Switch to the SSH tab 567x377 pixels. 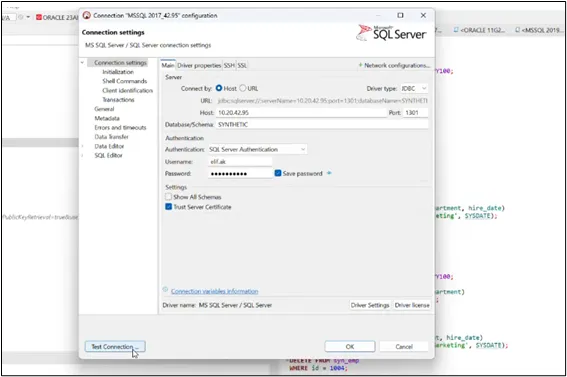[229, 65]
